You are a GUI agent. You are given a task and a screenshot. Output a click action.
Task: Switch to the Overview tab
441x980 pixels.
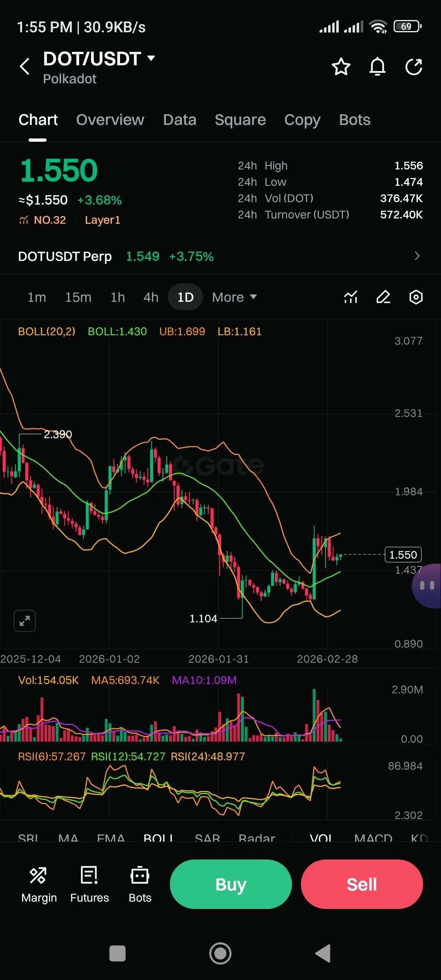[x=110, y=120]
